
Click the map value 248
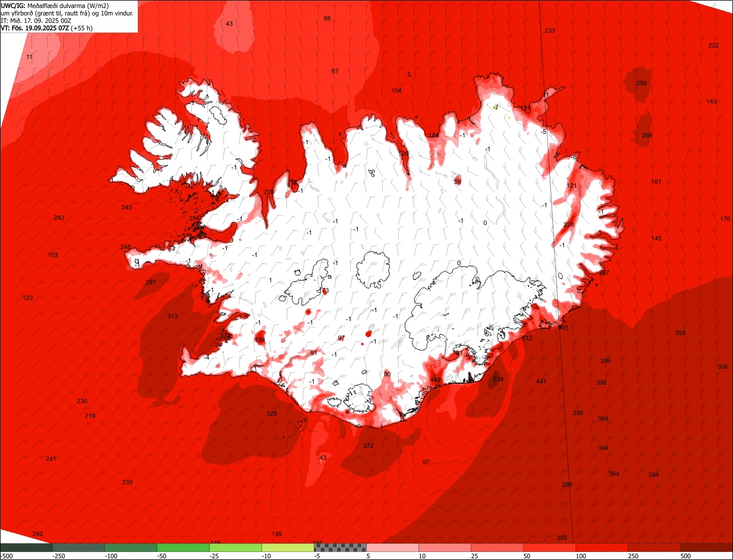pyautogui.click(x=125, y=247)
